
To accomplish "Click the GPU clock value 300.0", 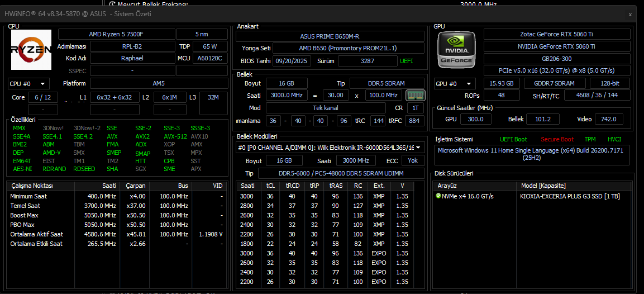I will point(475,119).
